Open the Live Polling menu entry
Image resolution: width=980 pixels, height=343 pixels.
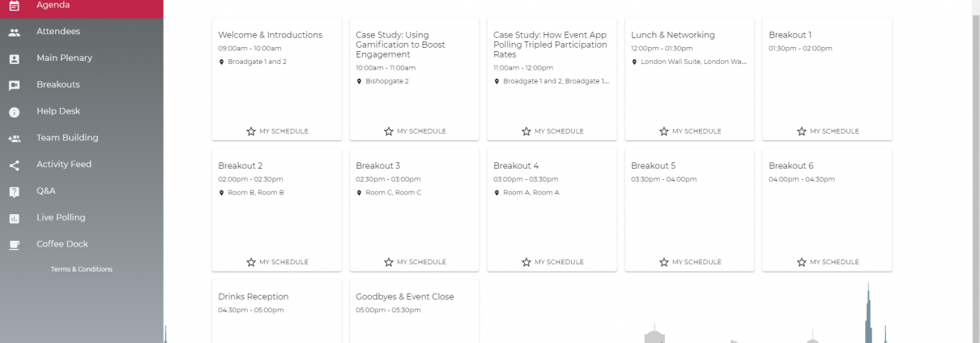point(81,217)
